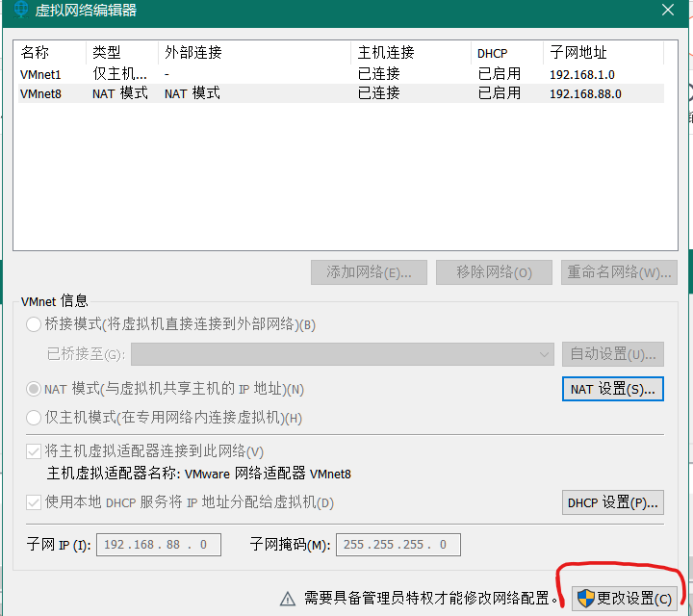Sort by 主机连接 column header

[x=411, y=53]
